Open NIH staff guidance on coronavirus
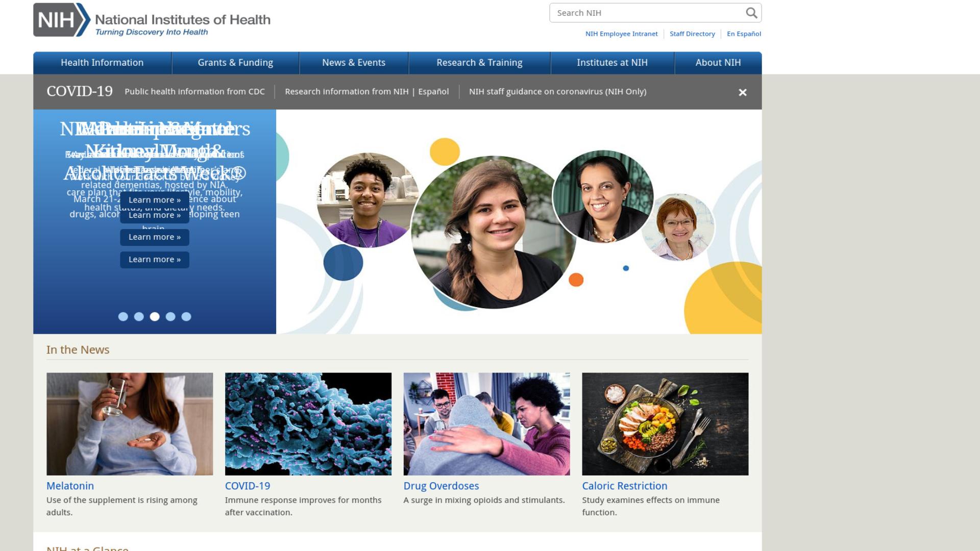The width and height of the screenshot is (980, 551). pos(557,92)
